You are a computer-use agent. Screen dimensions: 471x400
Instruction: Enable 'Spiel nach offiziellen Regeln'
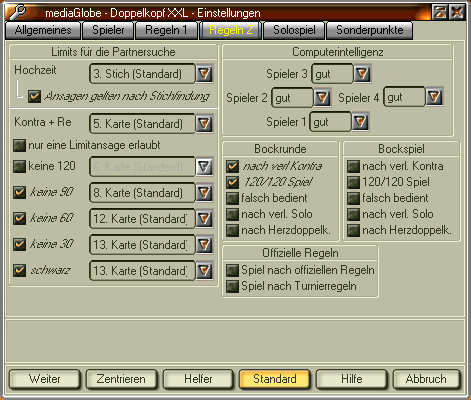coord(232,270)
